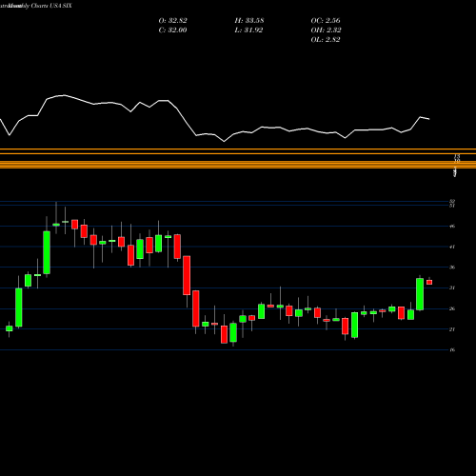
Task: Click the 36 price axis label
Action: [452, 268]
